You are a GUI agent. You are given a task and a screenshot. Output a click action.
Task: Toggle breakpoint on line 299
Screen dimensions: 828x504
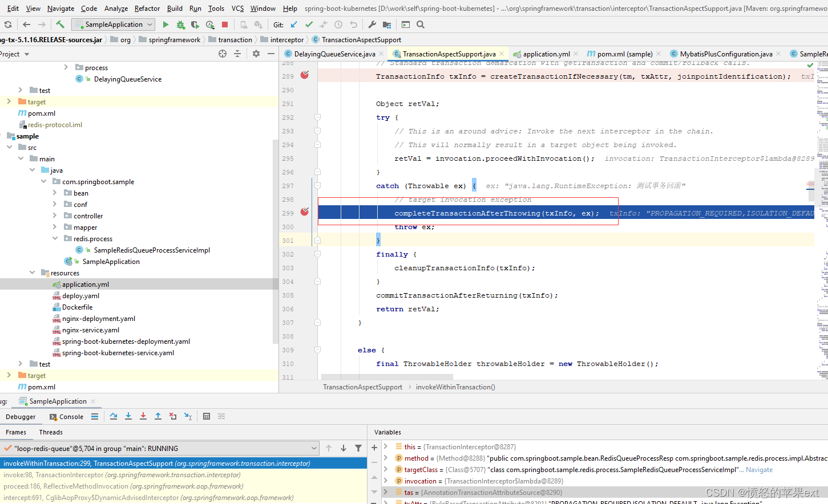tap(305, 212)
